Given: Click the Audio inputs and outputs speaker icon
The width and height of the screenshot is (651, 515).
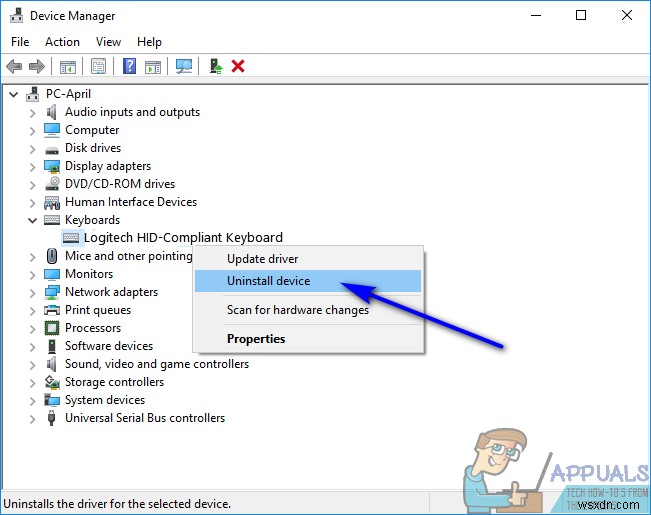Looking at the screenshot, I should coord(51,112).
